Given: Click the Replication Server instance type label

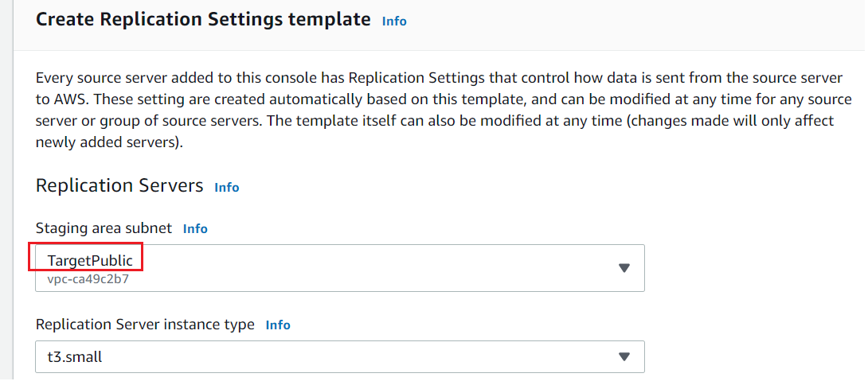Looking at the screenshot, I should (145, 325).
